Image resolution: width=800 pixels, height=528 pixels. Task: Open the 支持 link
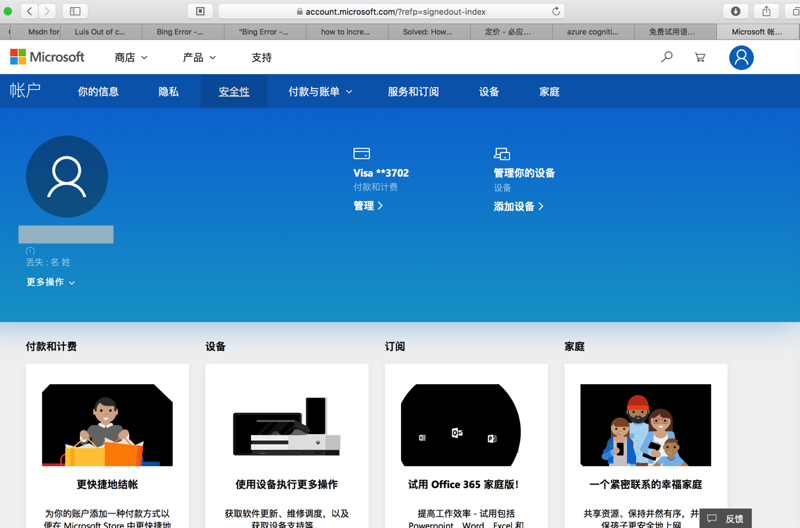coord(261,58)
